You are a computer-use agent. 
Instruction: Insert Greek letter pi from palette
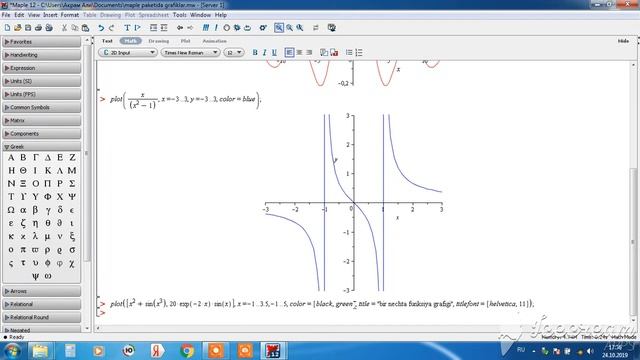(x=23, y=250)
